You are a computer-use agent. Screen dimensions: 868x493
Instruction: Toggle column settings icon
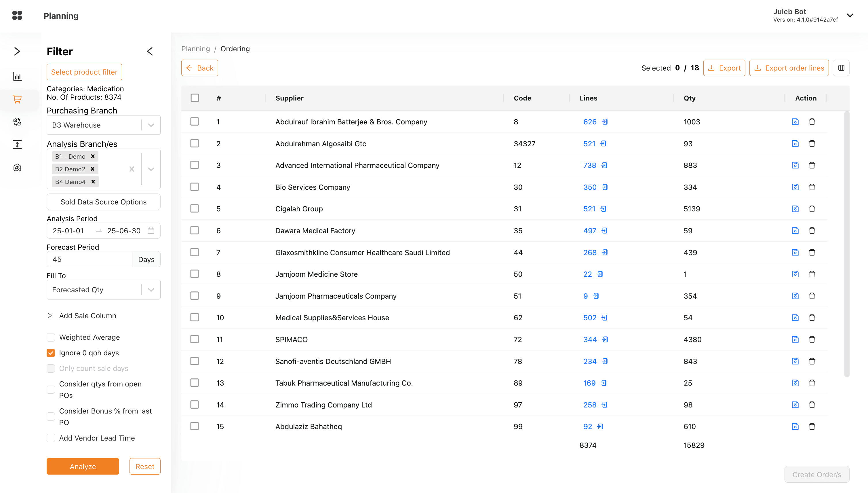841,68
